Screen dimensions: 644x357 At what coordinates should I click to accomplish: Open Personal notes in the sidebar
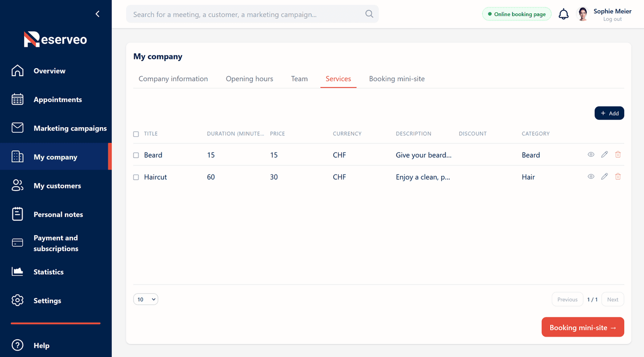point(58,214)
